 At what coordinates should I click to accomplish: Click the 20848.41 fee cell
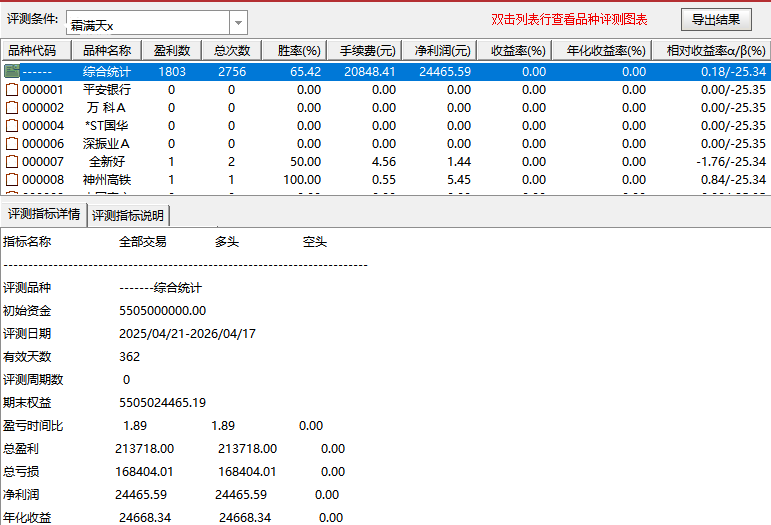tap(370, 72)
